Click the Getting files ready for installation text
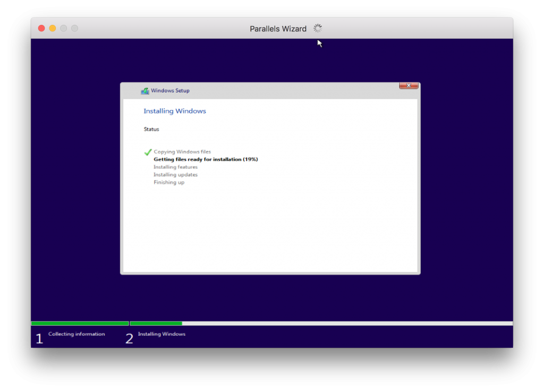544x392 pixels. point(205,159)
